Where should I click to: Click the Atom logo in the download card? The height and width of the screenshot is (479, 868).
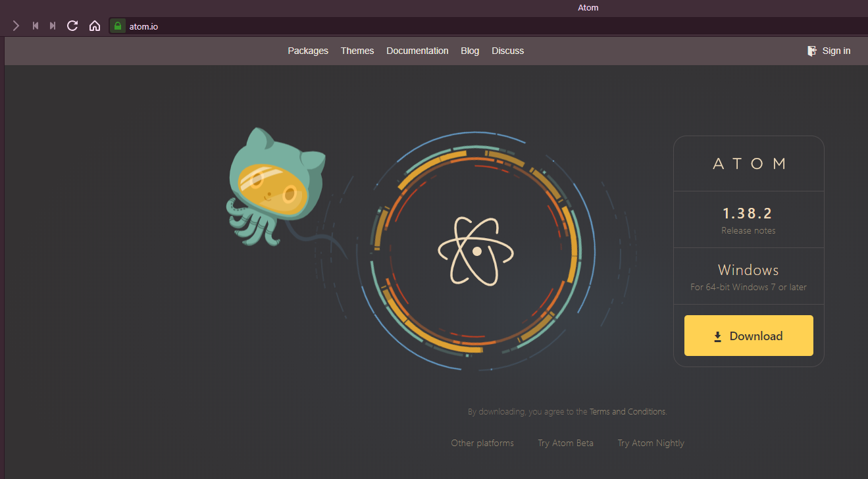tap(748, 163)
